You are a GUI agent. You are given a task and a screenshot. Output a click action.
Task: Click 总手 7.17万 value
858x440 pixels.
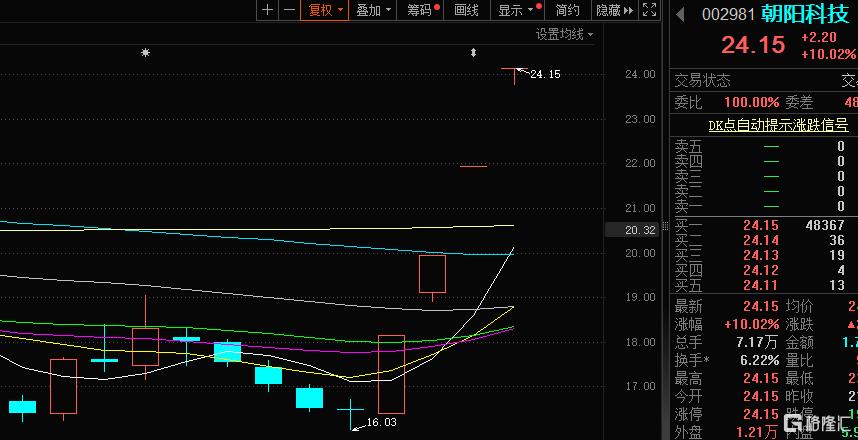(x=757, y=343)
